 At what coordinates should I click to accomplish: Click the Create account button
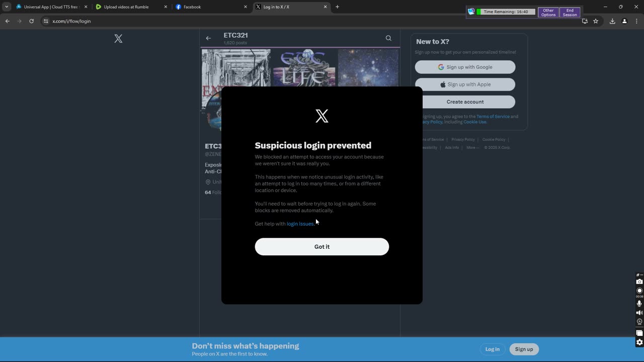(465, 102)
